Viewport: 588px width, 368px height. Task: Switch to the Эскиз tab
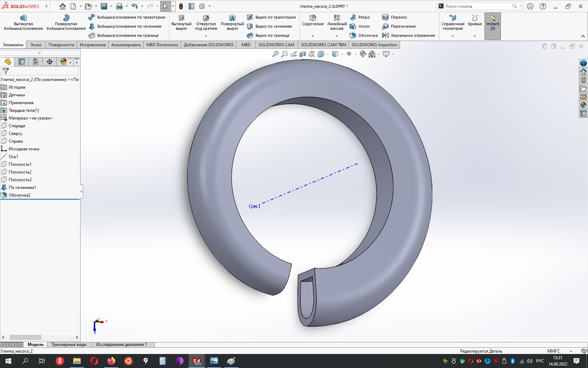[36, 45]
